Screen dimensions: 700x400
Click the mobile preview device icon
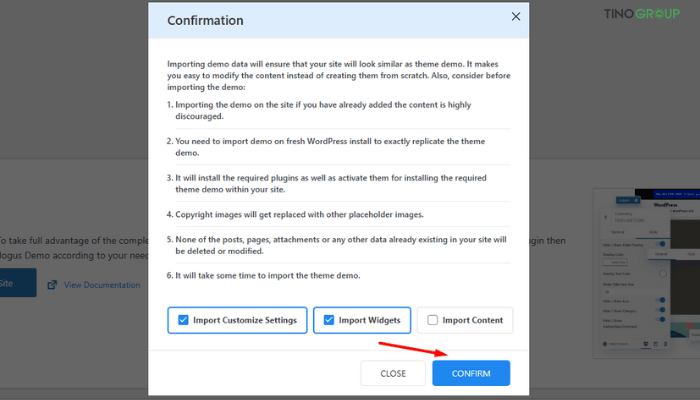665,344
